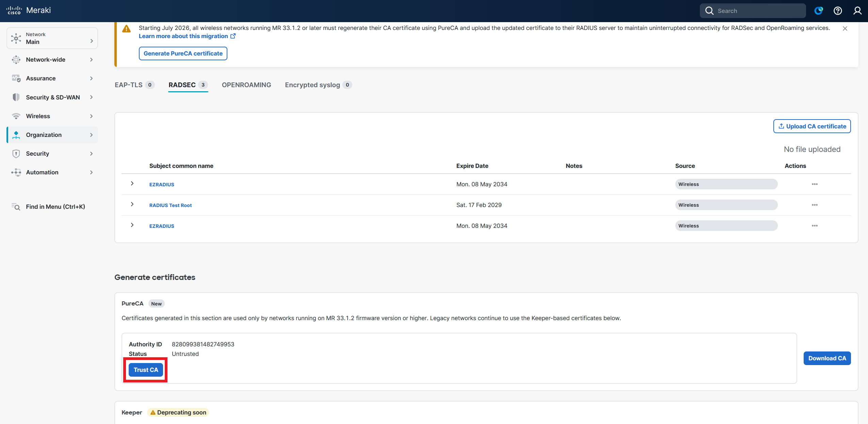868x424 pixels.
Task: Click the yellow warning triangle icon
Action: tap(126, 29)
